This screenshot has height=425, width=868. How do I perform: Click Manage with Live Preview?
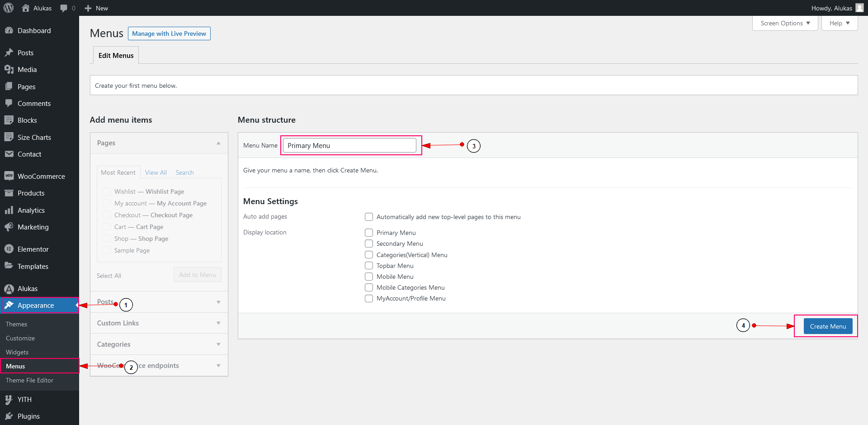click(x=169, y=33)
